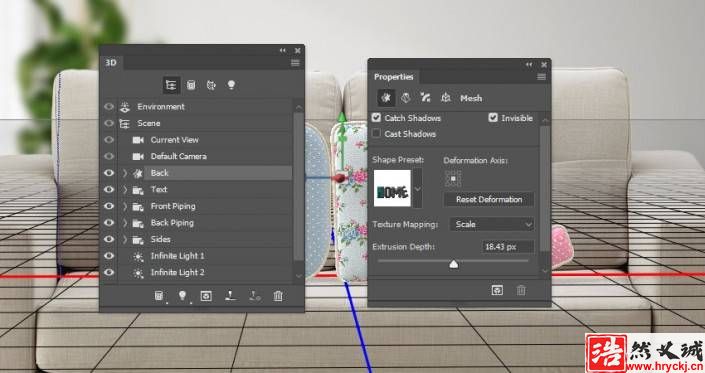The width and height of the screenshot is (705, 373).
Task: Click the Shape Preset HOME thumbnail
Action: click(x=393, y=188)
